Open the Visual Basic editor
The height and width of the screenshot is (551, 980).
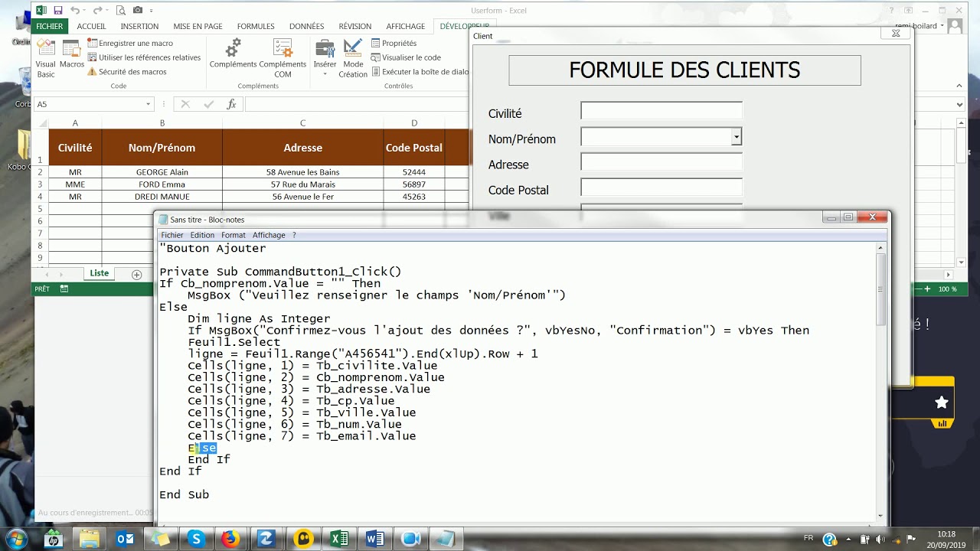45,58
